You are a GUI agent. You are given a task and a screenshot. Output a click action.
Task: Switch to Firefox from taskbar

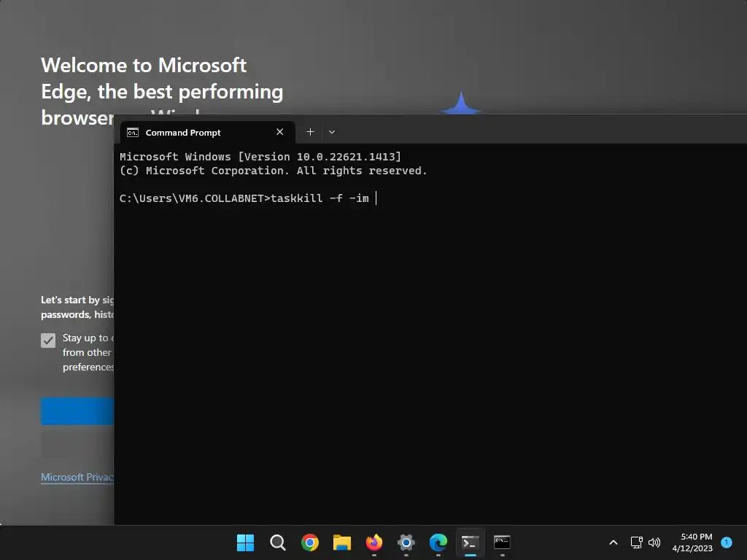[374, 542]
